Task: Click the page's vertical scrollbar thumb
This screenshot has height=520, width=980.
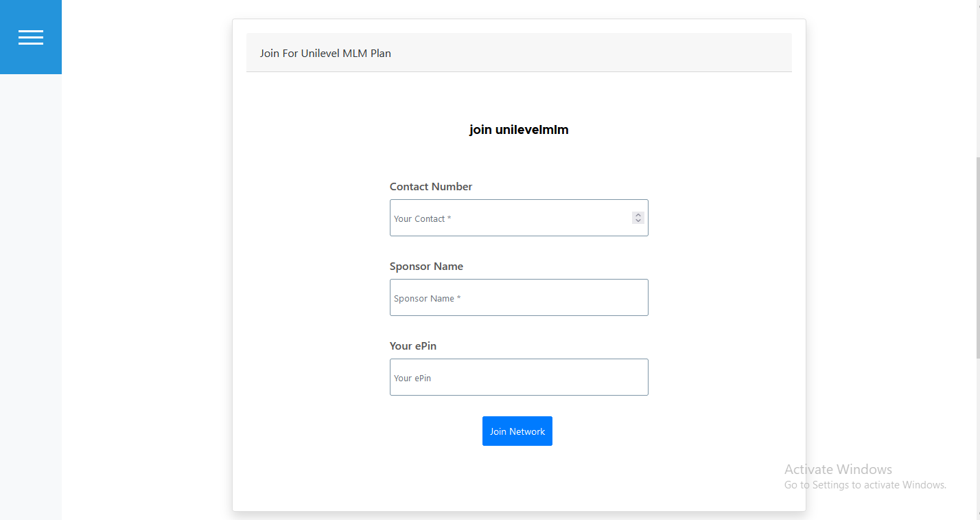Action: coord(977,258)
